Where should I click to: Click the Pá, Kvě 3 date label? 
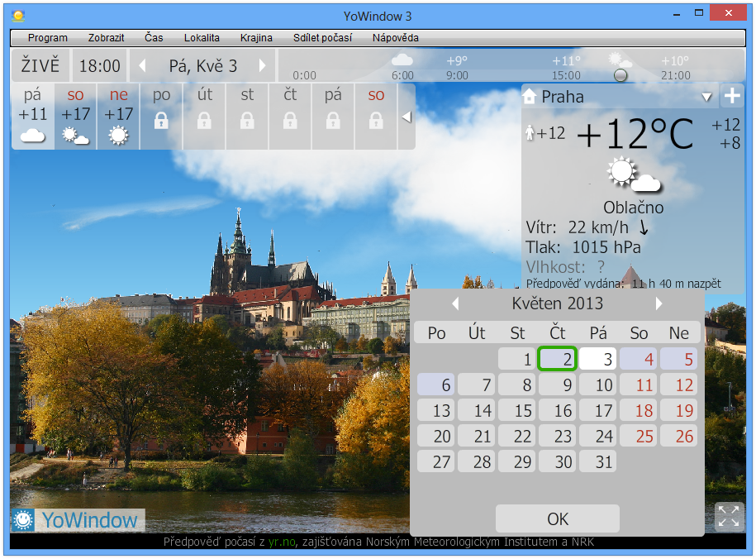(x=202, y=65)
